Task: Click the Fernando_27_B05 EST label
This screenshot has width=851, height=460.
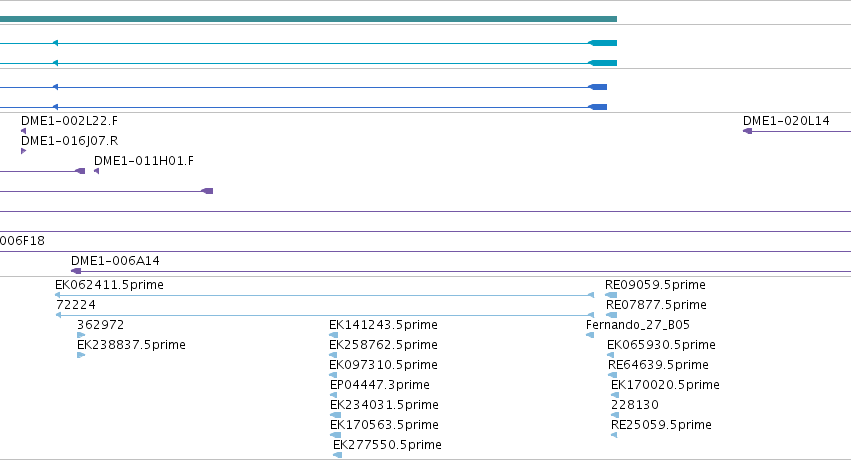Action: pyautogui.click(x=638, y=325)
